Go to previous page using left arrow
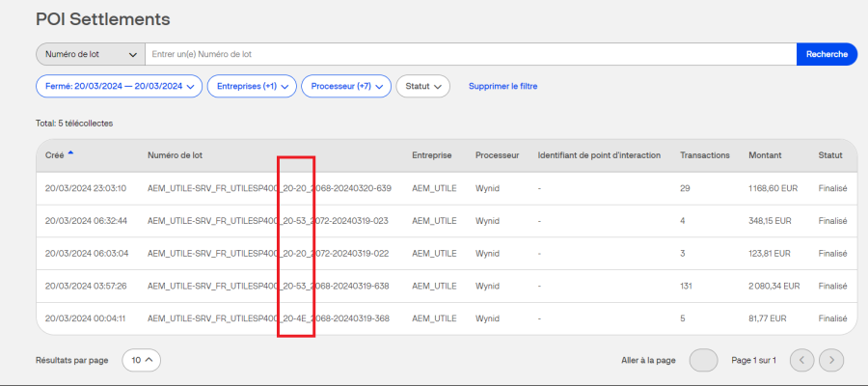This screenshot has width=868, height=386. point(801,360)
